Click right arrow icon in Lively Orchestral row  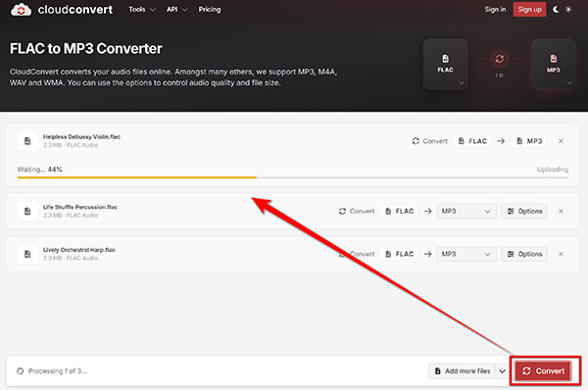(428, 254)
